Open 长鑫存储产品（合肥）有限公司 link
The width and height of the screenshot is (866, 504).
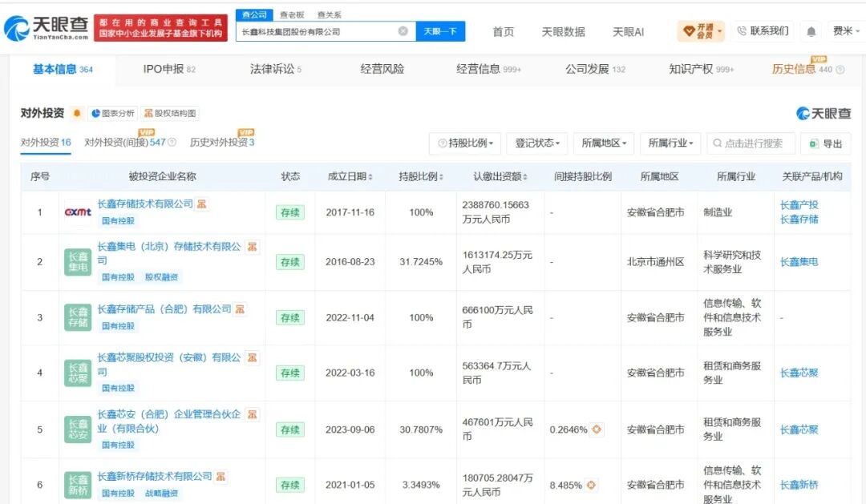[164, 309]
